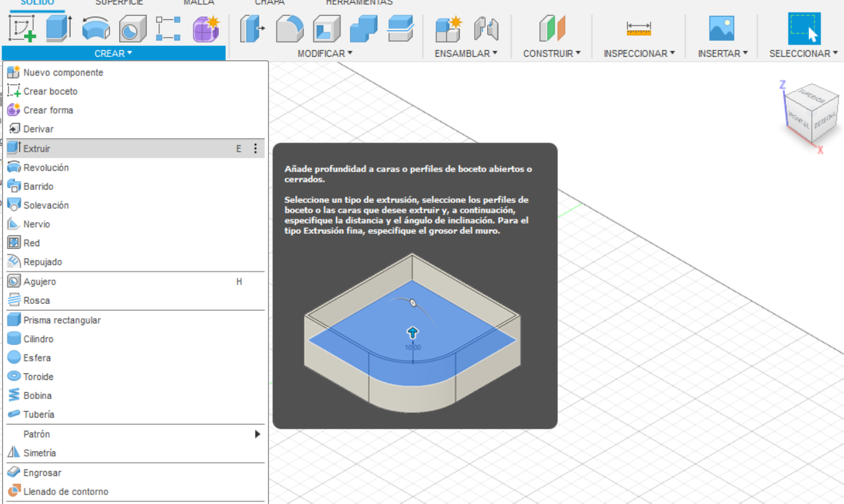Select the Offset Face tool icon
Screen dimensions: 844x504
coord(400,29)
